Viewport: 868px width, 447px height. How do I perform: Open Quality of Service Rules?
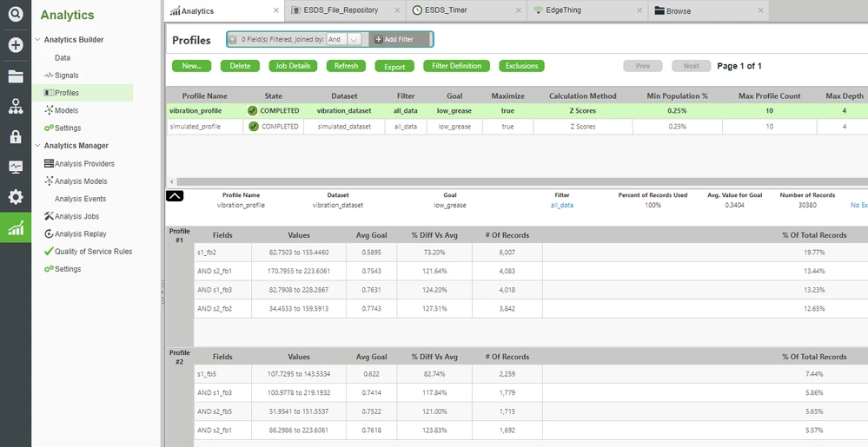coord(93,251)
